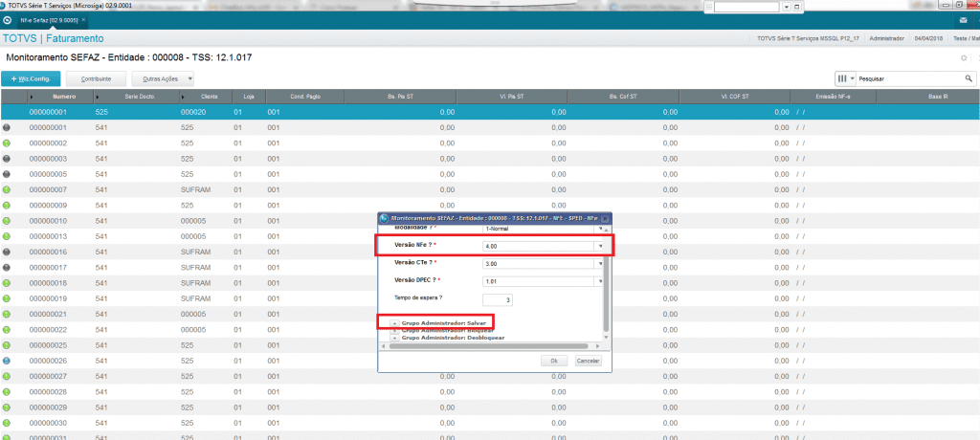Open the settings gear icon
Viewport: 980px width, 440px height.
pos(963,58)
